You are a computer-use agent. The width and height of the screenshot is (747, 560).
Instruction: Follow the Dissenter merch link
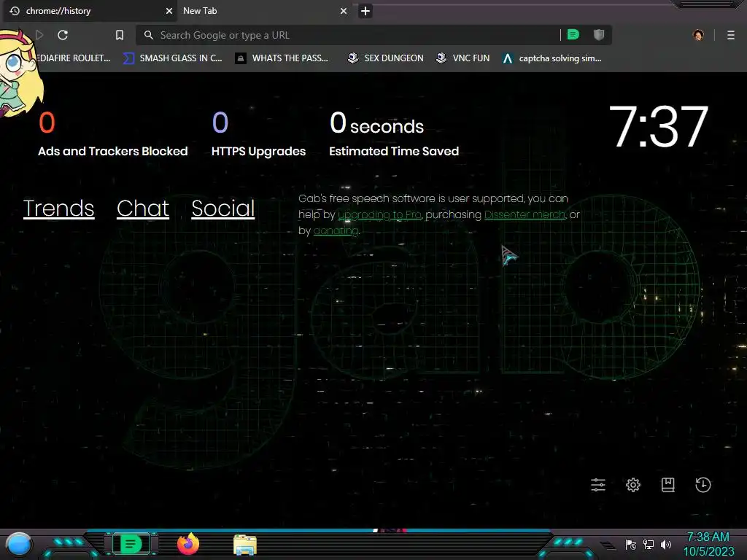[x=525, y=215]
